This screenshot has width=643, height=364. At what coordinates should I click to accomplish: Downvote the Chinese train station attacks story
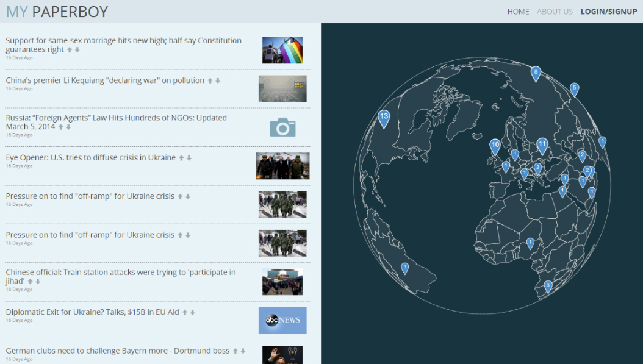pyautogui.click(x=38, y=281)
